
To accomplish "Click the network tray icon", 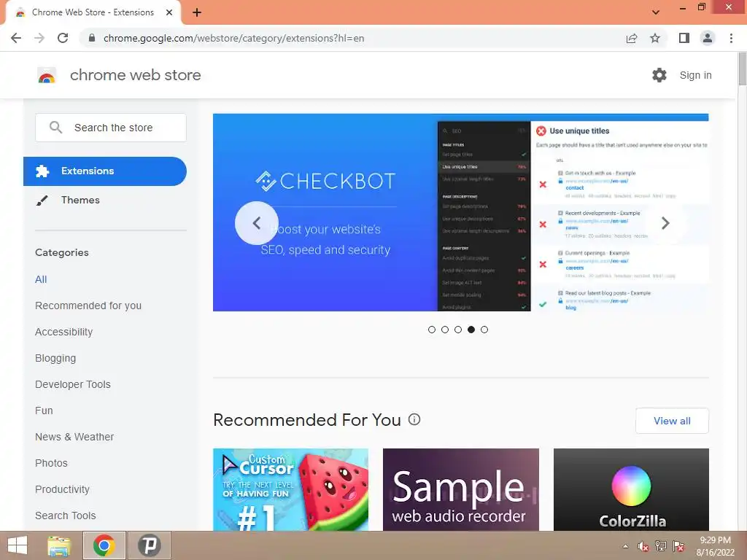I will (x=661, y=546).
